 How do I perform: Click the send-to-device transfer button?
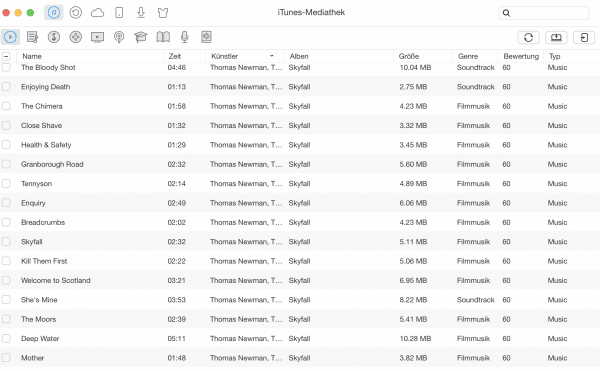[x=584, y=37]
